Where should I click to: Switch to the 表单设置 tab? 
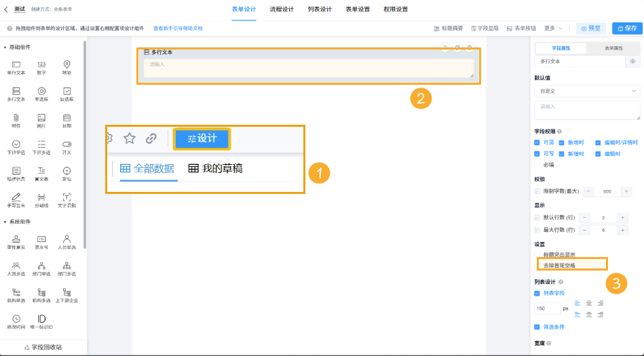358,9
